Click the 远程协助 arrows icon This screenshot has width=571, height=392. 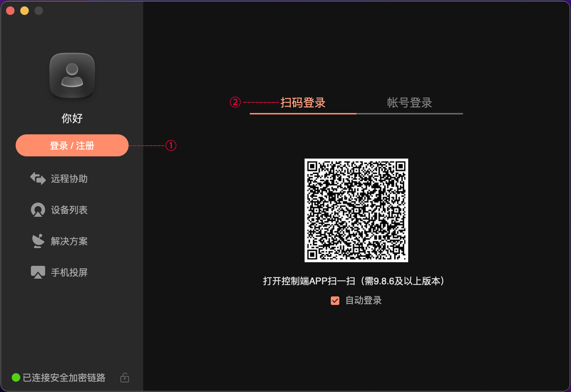point(38,178)
